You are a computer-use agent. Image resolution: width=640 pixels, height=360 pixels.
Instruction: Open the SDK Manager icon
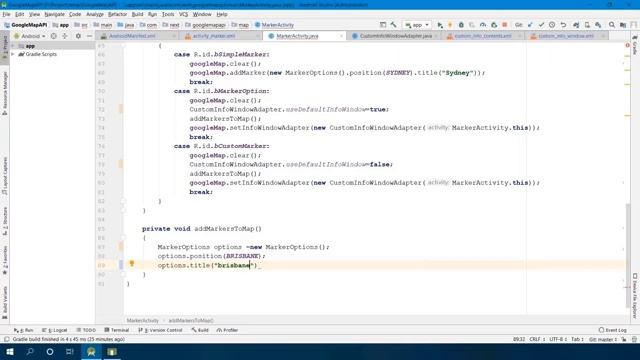point(598,25)
